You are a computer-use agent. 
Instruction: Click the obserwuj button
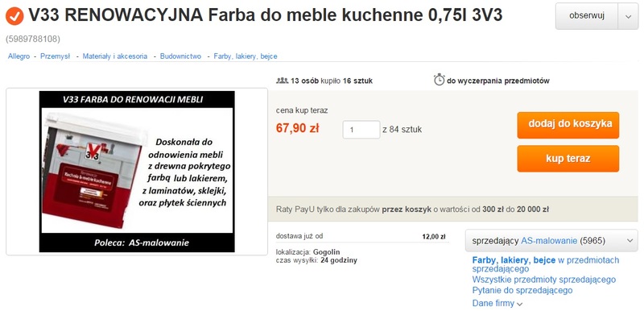tap(587, 16)
